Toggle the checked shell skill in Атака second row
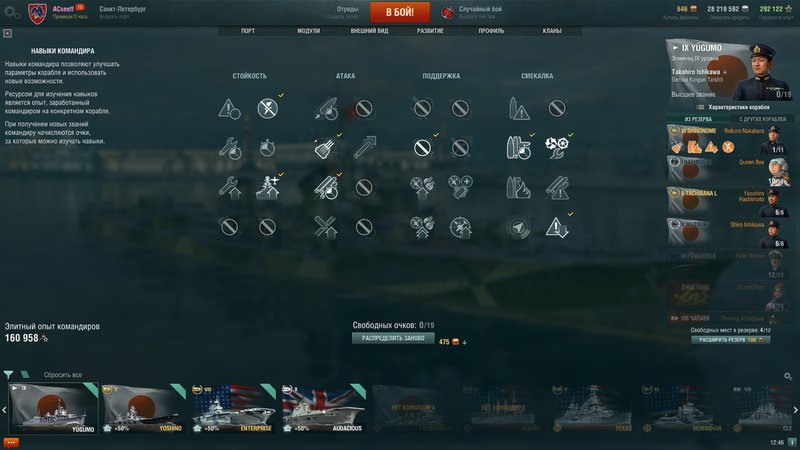Image resolution: width=800 pixels, height=450 pixels. [x=326, y=148]
